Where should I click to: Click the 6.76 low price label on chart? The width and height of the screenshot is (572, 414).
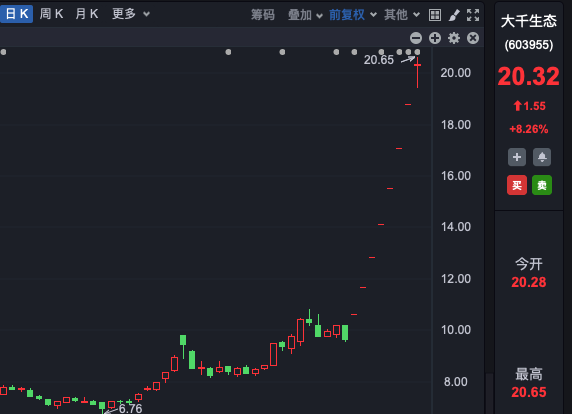tap(130, 409)
